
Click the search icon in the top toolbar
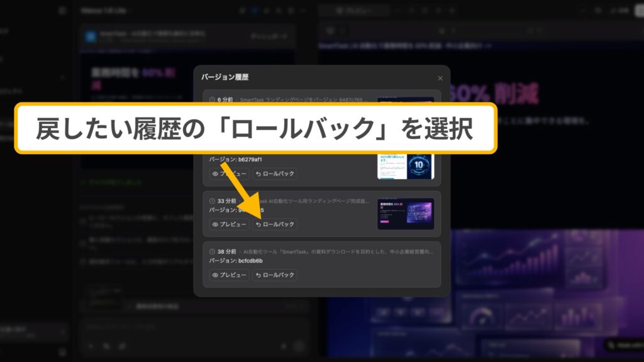pyautogui.click(x=278, y=9)
